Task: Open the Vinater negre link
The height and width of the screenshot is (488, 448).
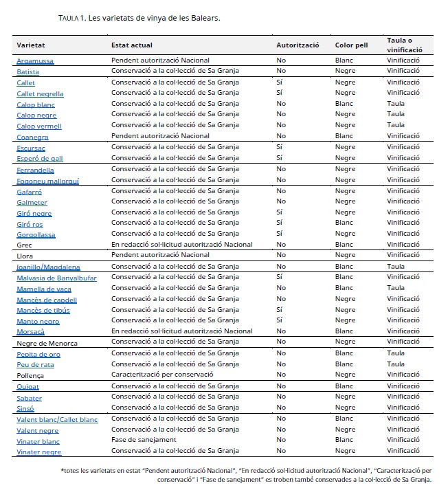Action: pos(39,452)
